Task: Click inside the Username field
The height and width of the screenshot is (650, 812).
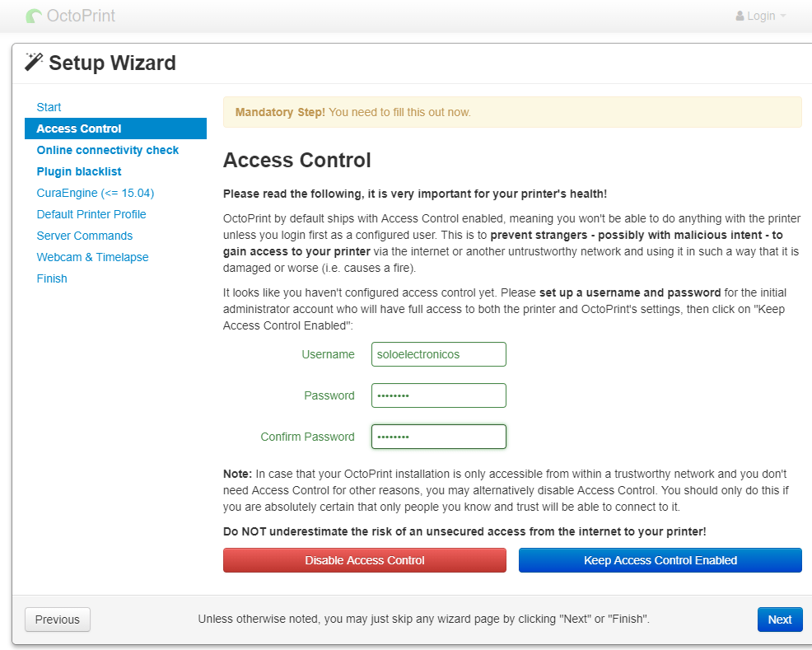Action: click(x=438, y=354)
